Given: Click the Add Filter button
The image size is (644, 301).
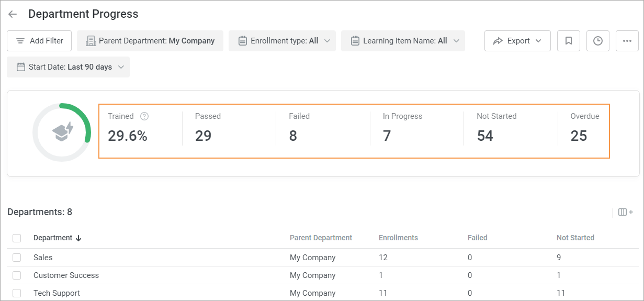Looking at the screenshot, I should (x=40, y=41).
